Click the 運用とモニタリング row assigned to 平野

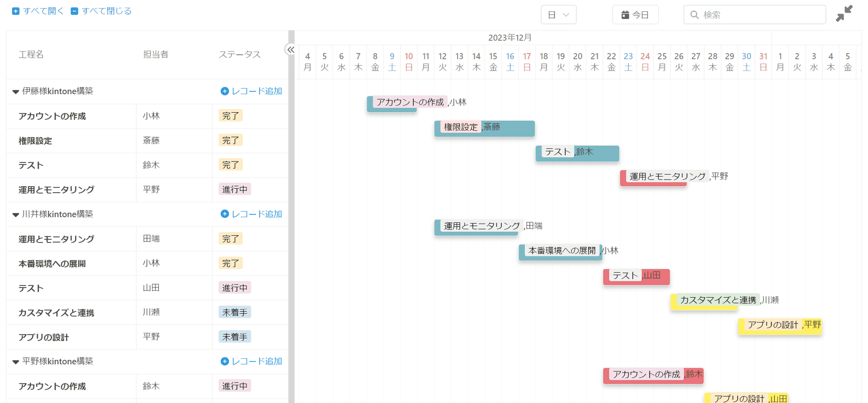pyautogui.click(x=147, y=190)
